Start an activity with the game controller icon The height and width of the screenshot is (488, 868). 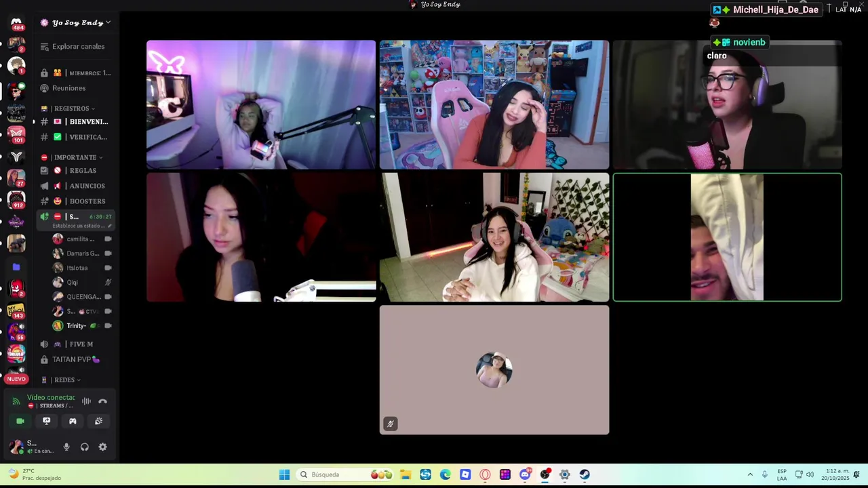click(73, 421)
